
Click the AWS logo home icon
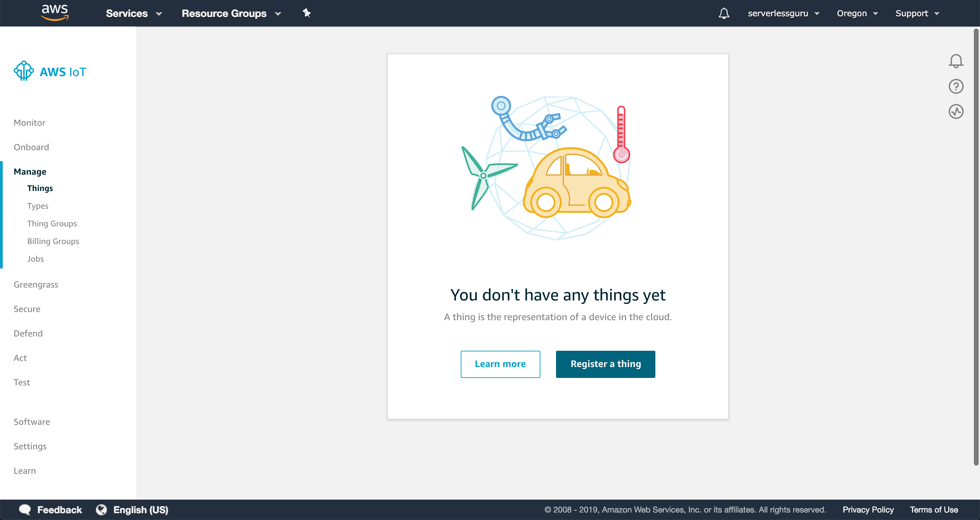(55, 12)
